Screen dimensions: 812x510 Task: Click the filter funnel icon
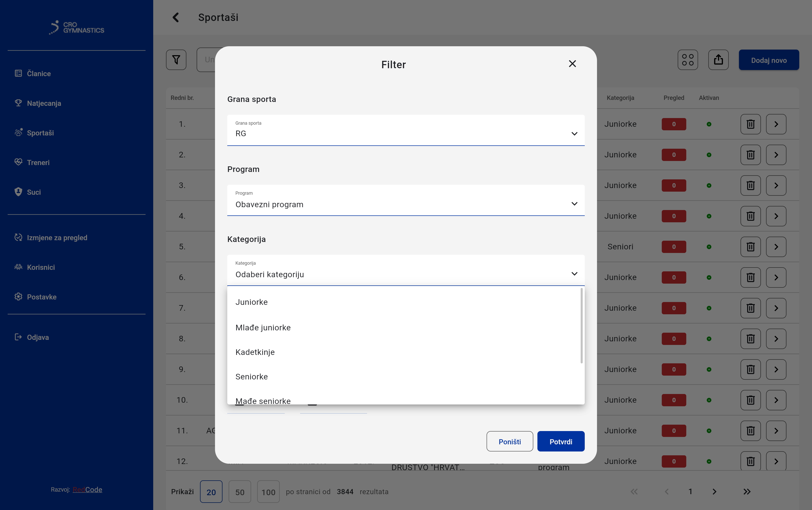click(x=176, y=60)
